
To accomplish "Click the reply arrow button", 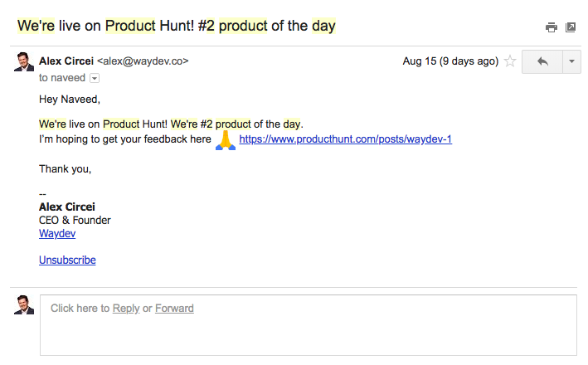I will tap(542, 61).
